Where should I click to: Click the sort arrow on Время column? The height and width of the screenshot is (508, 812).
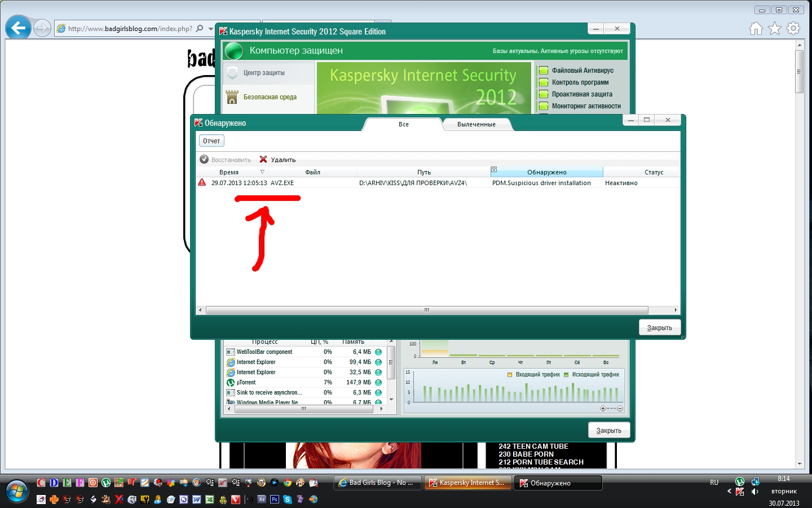pos(262,172)
